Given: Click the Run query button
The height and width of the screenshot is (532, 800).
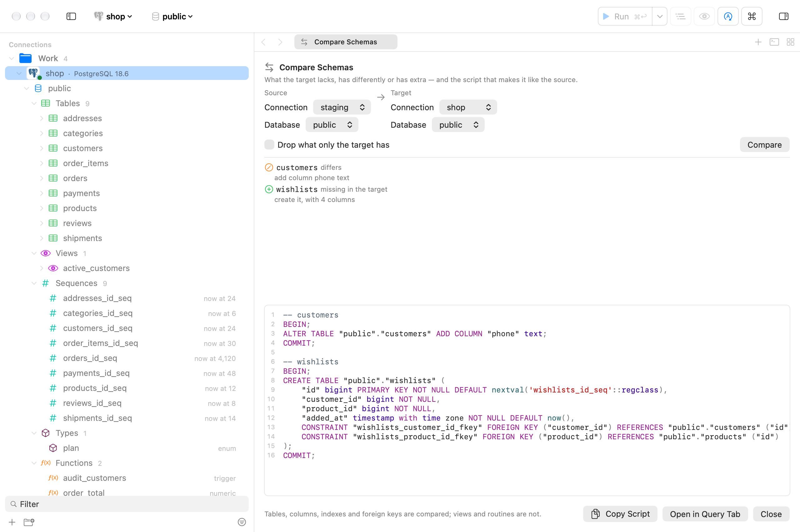Looking at the screenshot, I should click(625, 16).
